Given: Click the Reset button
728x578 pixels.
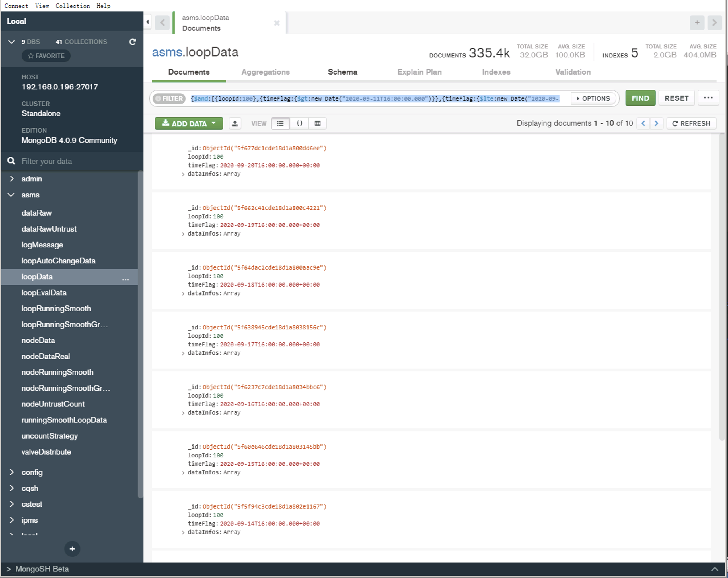Looking at the screenshot, I should pos(676,98).
